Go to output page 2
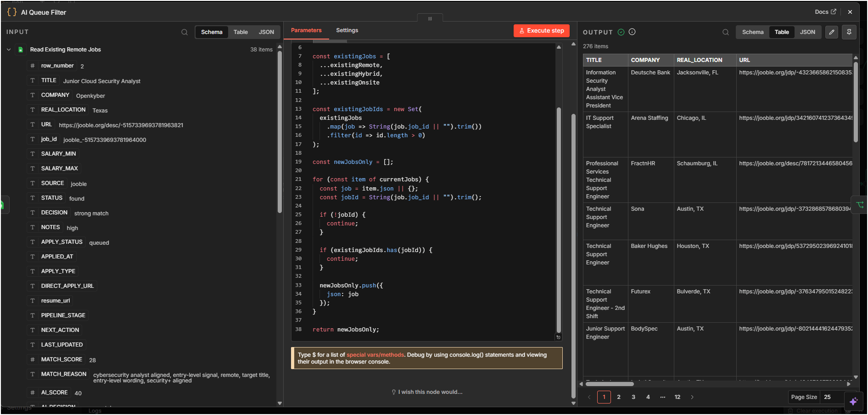This screenshot has height=415, width=868. point(619,397)
